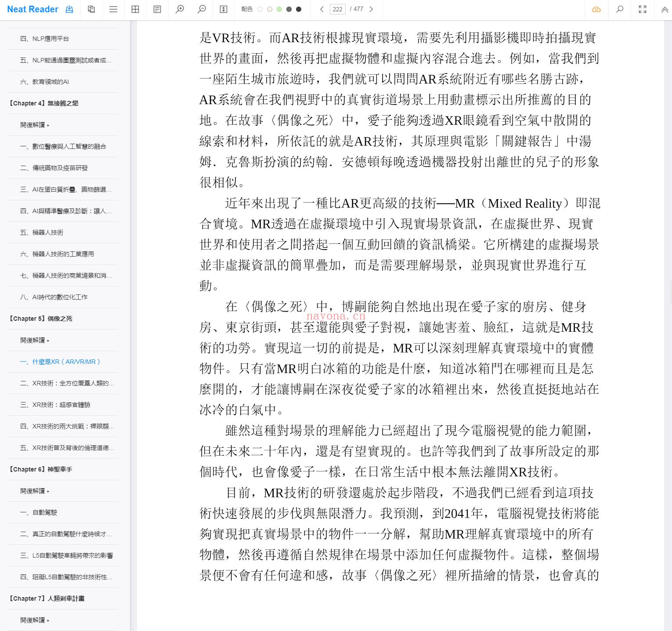Open 三、L5自動駕駛車輛將帶來的影響
Screen dimensions: 672x631
[x=67, y=555]
